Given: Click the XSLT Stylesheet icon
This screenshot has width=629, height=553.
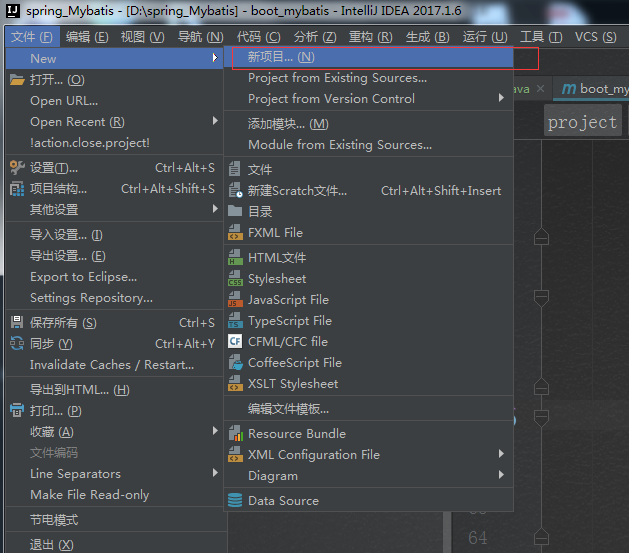Looking at the screenshot, I should pyautogui.click(x=235, y=383).
